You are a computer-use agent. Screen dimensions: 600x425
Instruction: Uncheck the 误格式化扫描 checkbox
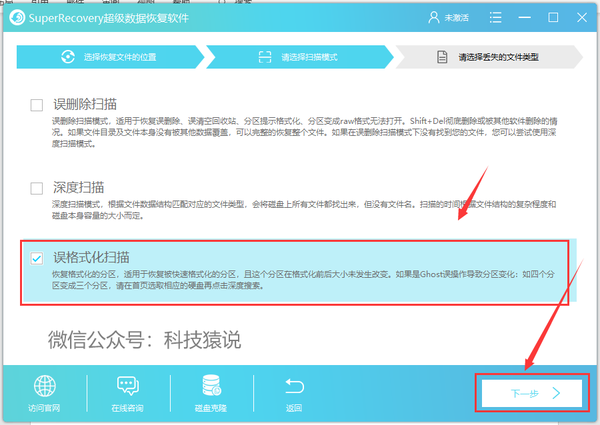point(37,258)
